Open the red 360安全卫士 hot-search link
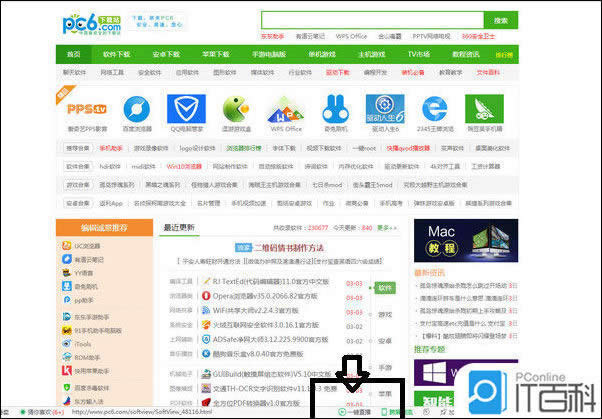The height and width of the screenshot is (419, 602). click(x=478, y=36)
